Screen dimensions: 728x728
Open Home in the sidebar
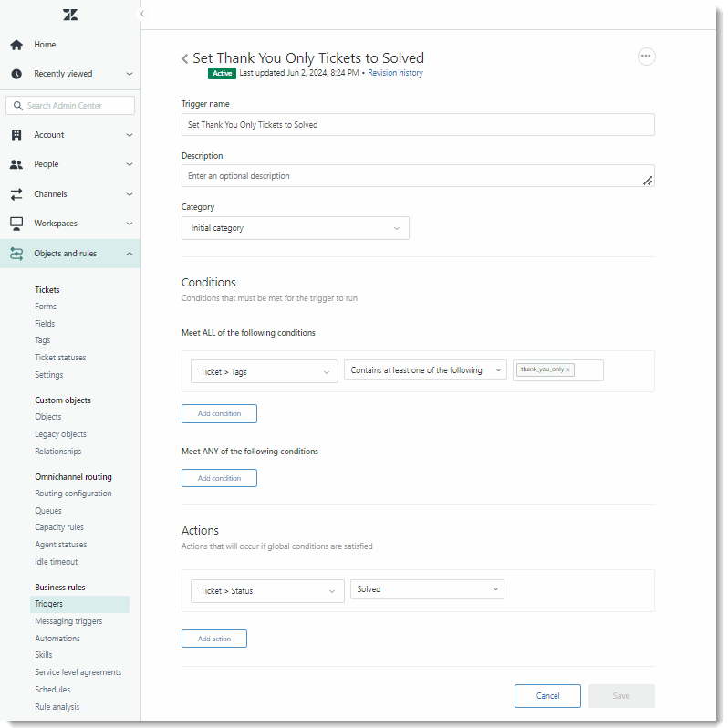[x=45, y=45]
